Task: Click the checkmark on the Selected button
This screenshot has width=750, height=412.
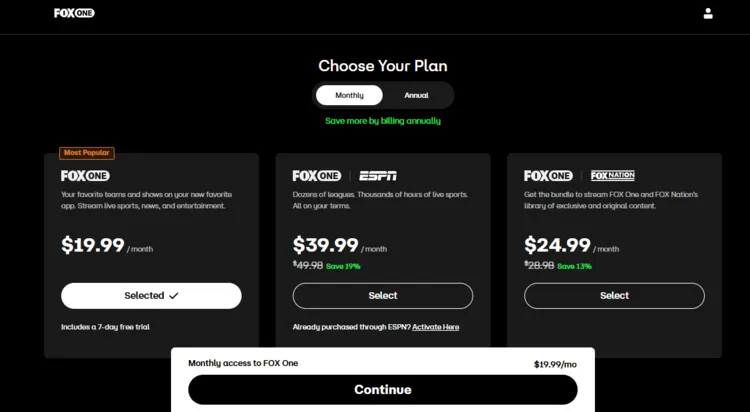Action: pos(174,296)
